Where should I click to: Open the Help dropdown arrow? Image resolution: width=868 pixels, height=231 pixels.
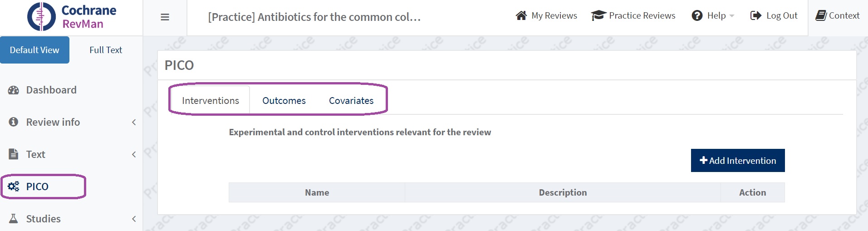coord(732,16)
